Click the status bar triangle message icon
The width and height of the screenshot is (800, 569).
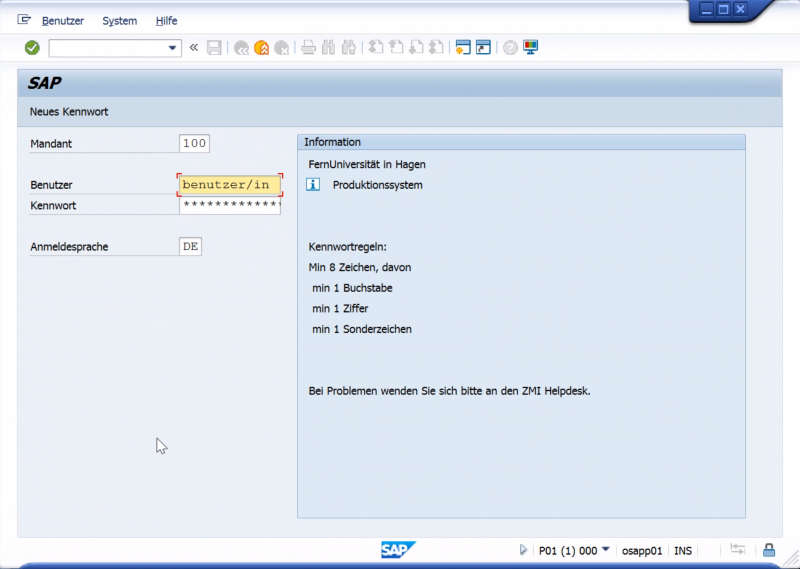523,550
